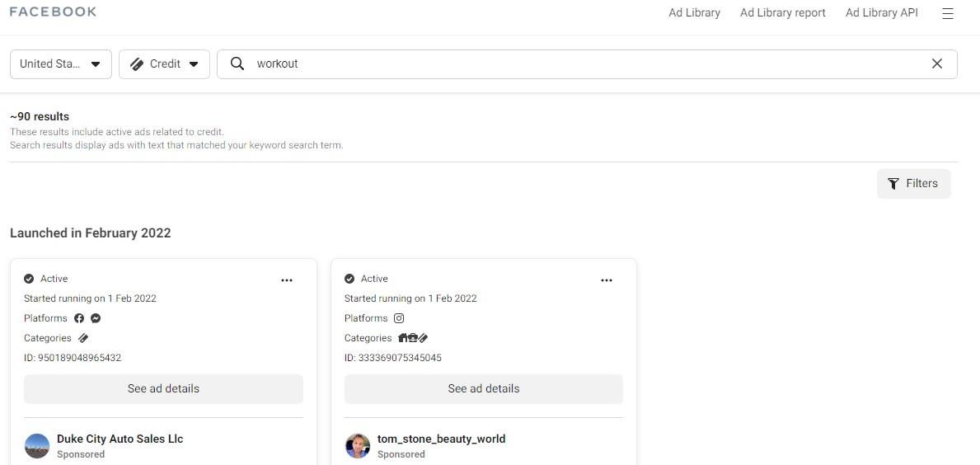Image resolution: width=980 pixels, height=465 pixels.
Task: Open the hamburger menu icon
Action: point(948,13)
